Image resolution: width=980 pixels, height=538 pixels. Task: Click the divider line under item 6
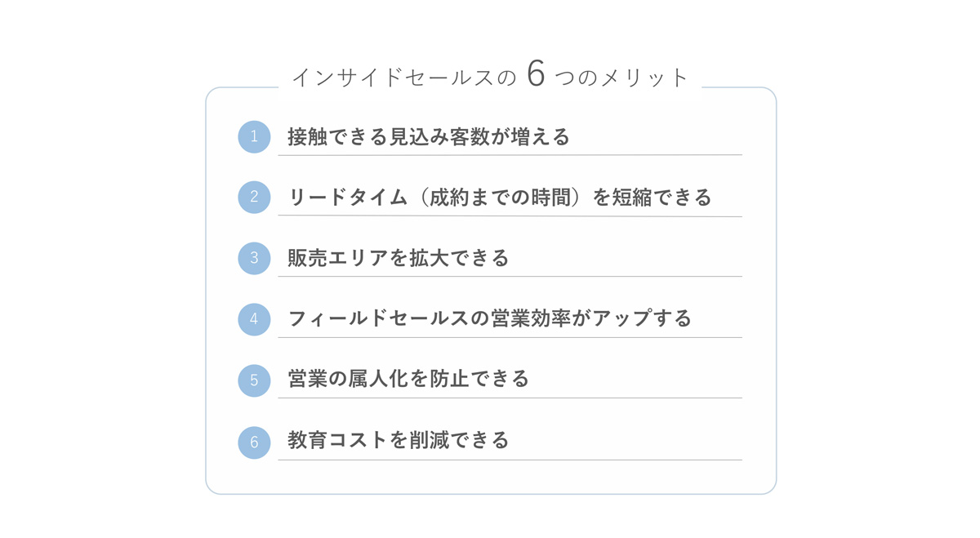[510, 460]
